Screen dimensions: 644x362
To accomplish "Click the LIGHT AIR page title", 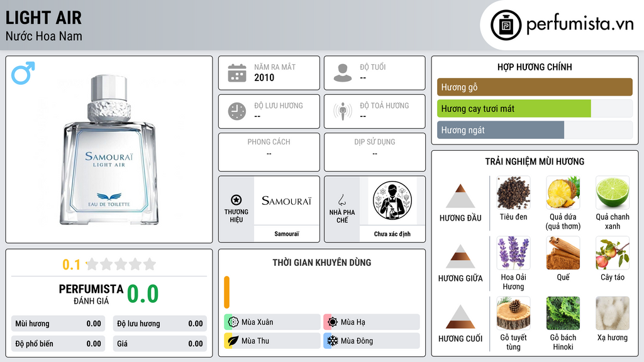I will (x=43, y=18).
